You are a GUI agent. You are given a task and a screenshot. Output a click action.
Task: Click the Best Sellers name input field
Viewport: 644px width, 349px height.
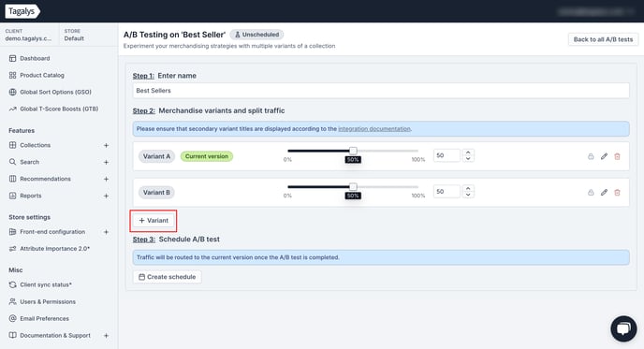pos(381,91)
